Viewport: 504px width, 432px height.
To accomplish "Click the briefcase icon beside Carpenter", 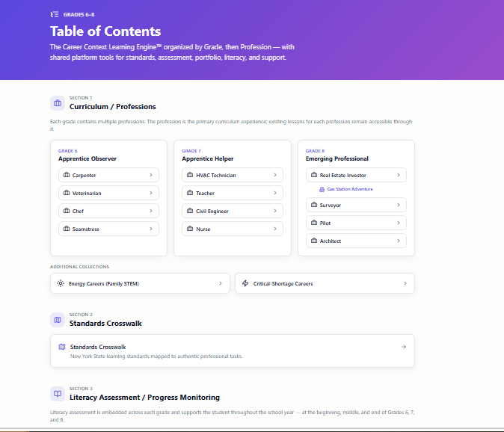I will (67, 175).
